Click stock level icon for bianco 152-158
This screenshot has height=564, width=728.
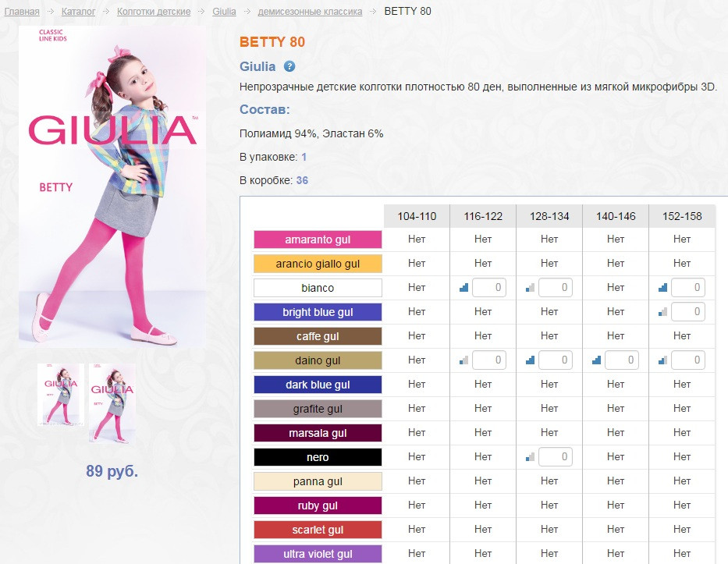[x=663, y=288]
